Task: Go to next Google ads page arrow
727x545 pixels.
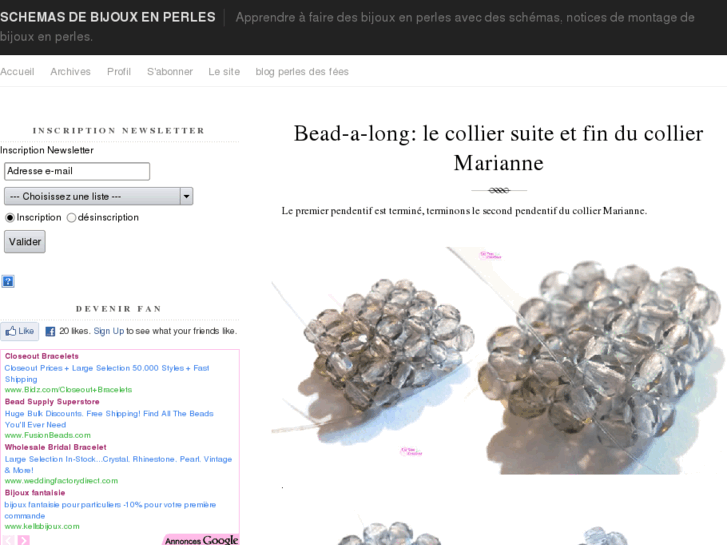Action: (24, 540)
